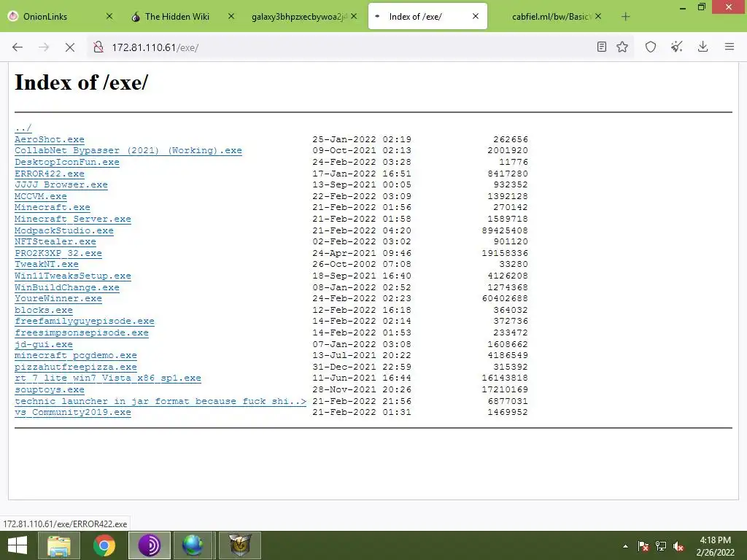The width and height of the screenshot is (747, 560).
Task: Click the flag notification tray icon
Action: pos(643,546)
